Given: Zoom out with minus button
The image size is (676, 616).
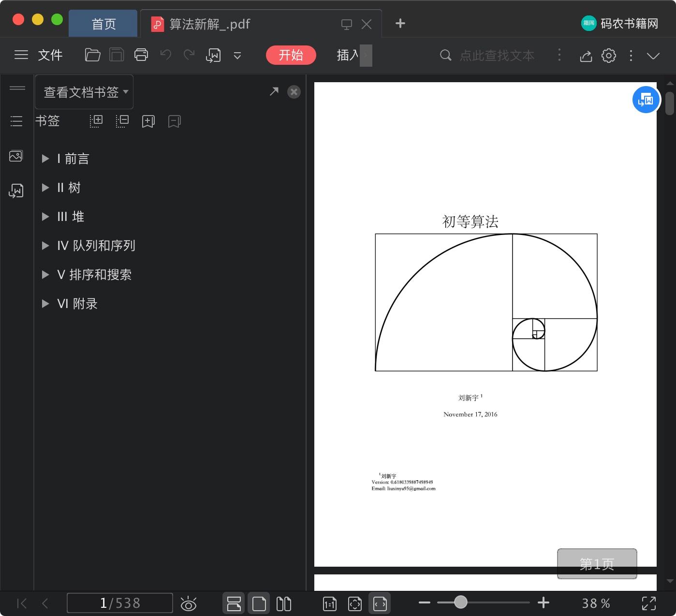Looking at the screenshot, I should (x=425, y=602).
